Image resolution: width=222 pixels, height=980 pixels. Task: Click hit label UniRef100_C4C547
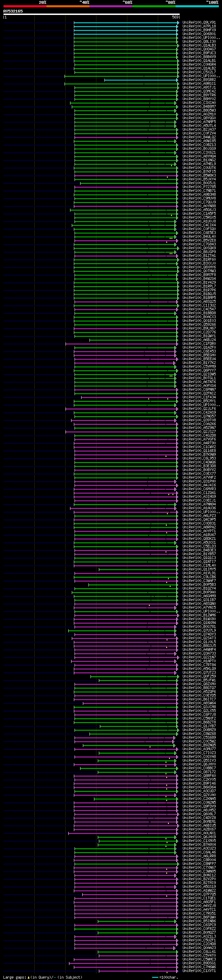click(199, 309)
